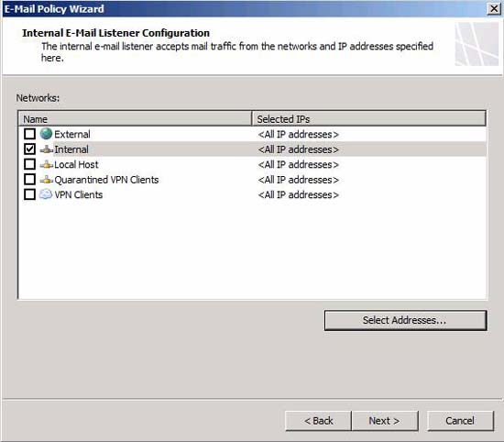Sort by the Name column header
Image resolution: width=504 pixels, height=442 pixels.
click(135, 118)
